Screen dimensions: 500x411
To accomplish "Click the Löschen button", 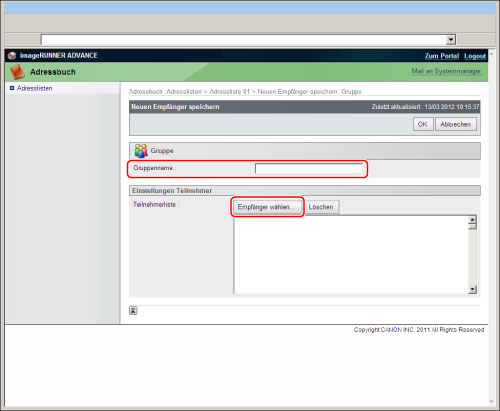I will coord(321,207).
